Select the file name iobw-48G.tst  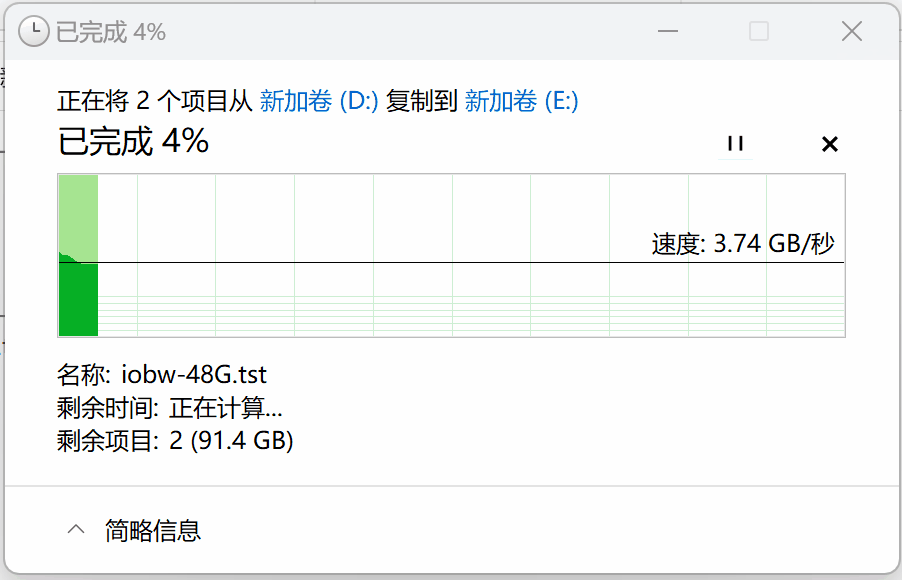(x=194, y=375)
